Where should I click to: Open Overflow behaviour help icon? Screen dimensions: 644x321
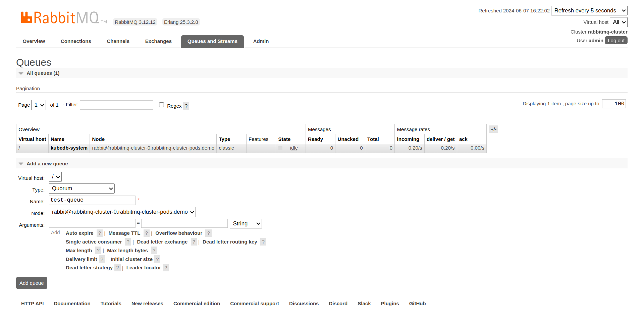208,233
